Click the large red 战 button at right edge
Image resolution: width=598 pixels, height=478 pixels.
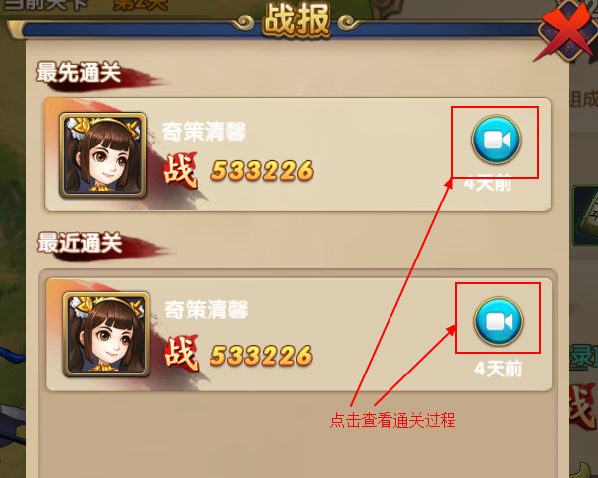coord(584,408)
